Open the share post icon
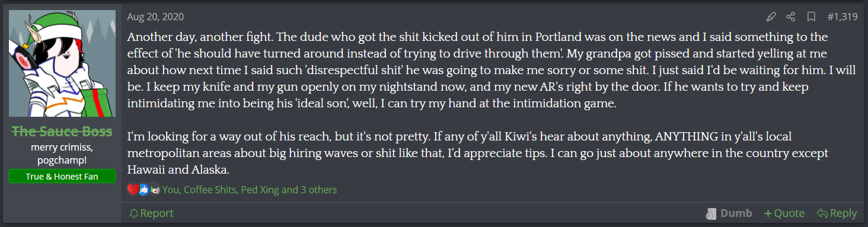This screenshot has height=227, width=868. 791,17
